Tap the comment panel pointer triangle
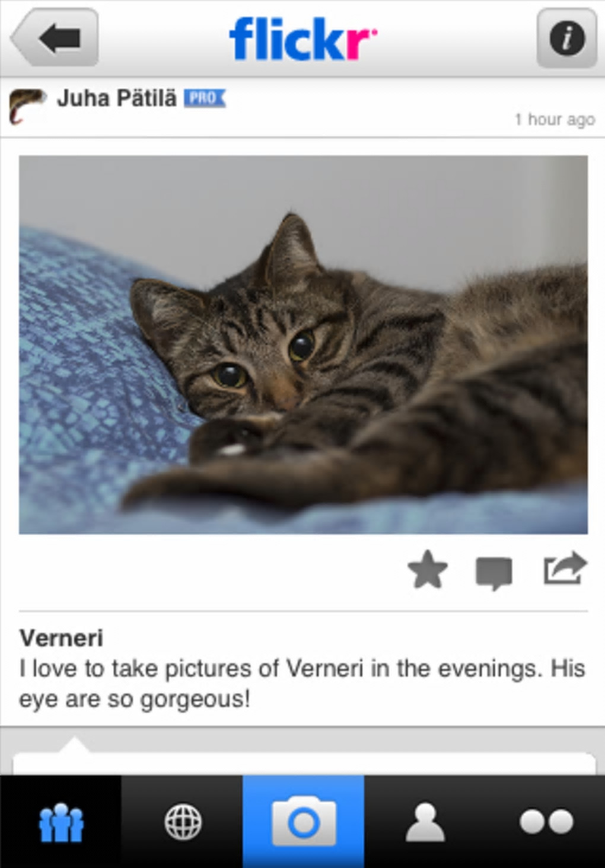 click(74, 745)
